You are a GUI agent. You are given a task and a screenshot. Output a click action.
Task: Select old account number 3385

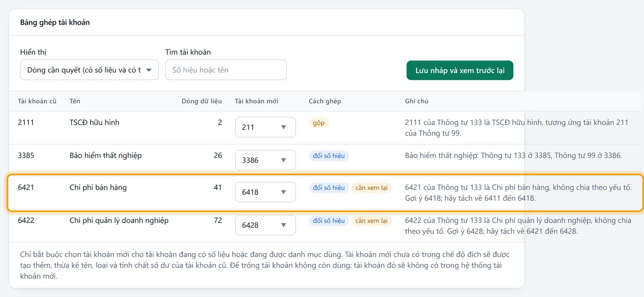[x=26, y=156]
